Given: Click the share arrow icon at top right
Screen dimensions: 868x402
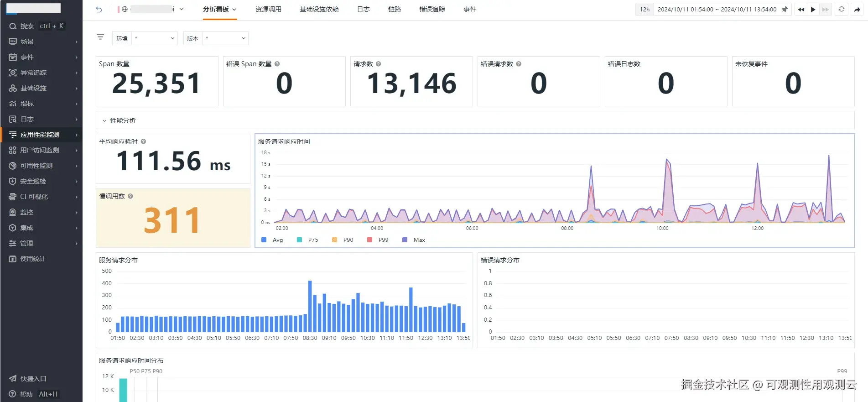Looking at the screenshot, I should pyautogui.click(x=857, y=9).
